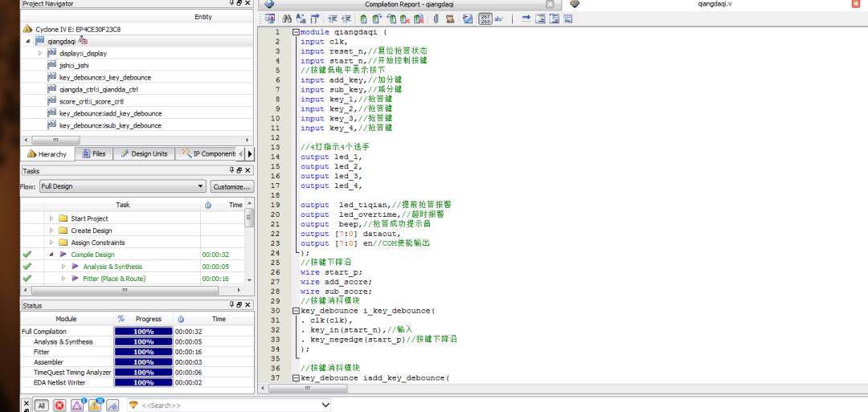Open the Design Units tab
Screen dimensions: 868x412
click(144, 153)
